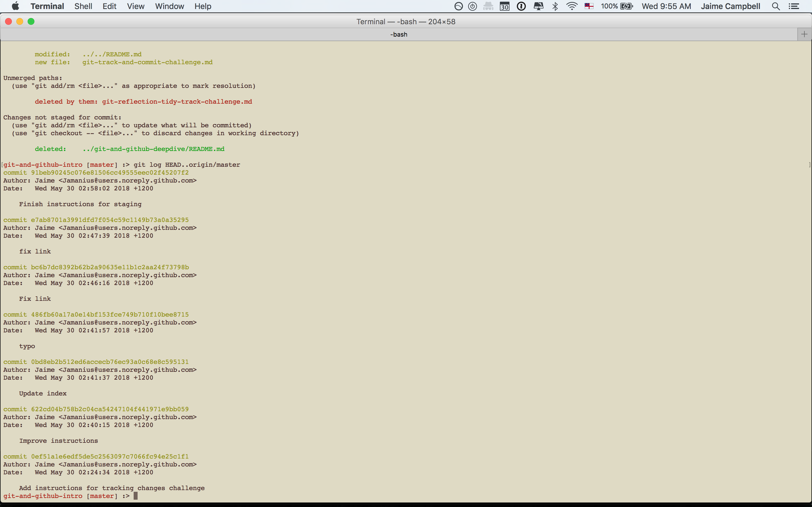Open the Apple menu
Viewport: 812px width, 507px height.
[15, 6]
